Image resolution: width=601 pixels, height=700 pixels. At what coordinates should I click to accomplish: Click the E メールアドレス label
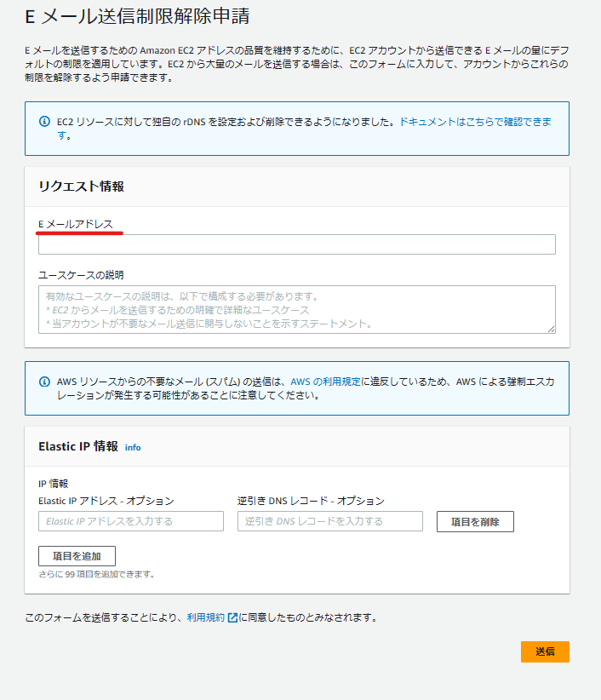pos(76,224)
